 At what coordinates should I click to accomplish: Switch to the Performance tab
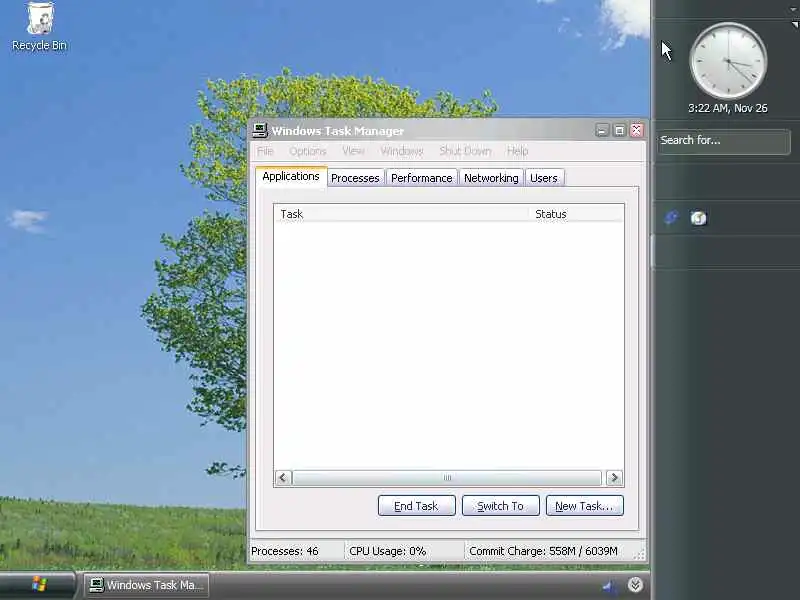pos(421,178)
